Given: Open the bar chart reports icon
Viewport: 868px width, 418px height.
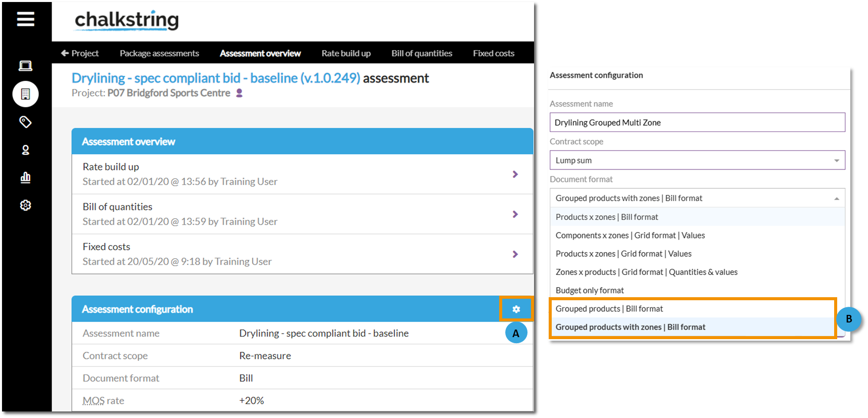Looking at the screenshot, I should point(25,177).
